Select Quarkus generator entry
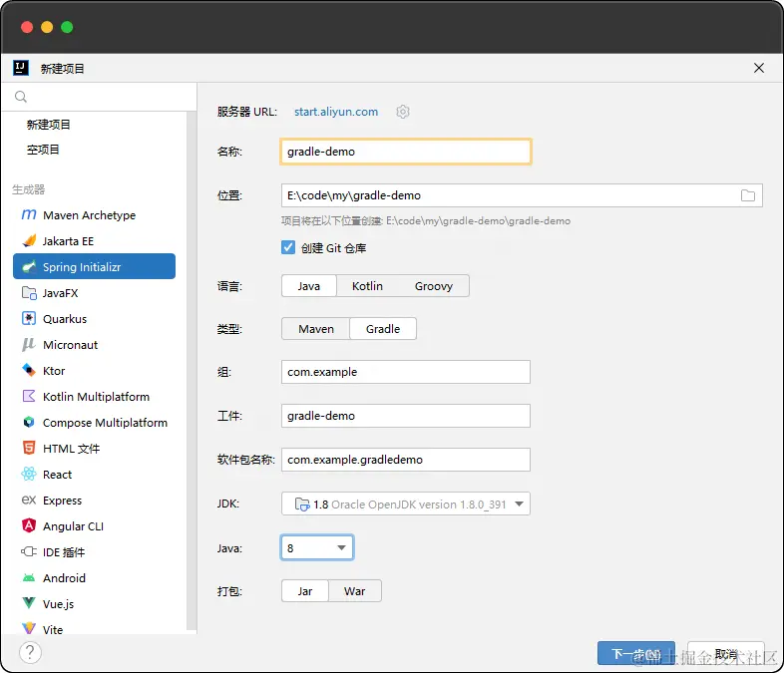784x673 pixels. pos(94,319)
